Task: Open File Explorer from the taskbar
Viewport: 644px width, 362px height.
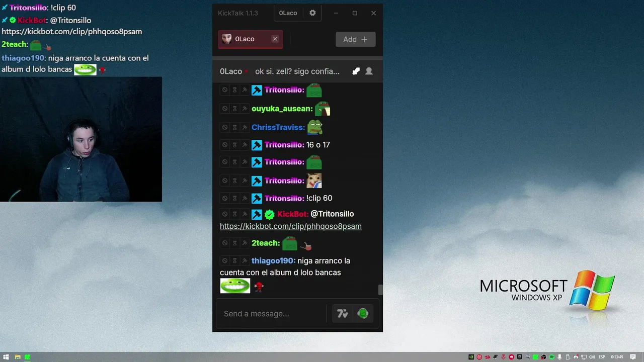Action: click(x=17, y=357)
